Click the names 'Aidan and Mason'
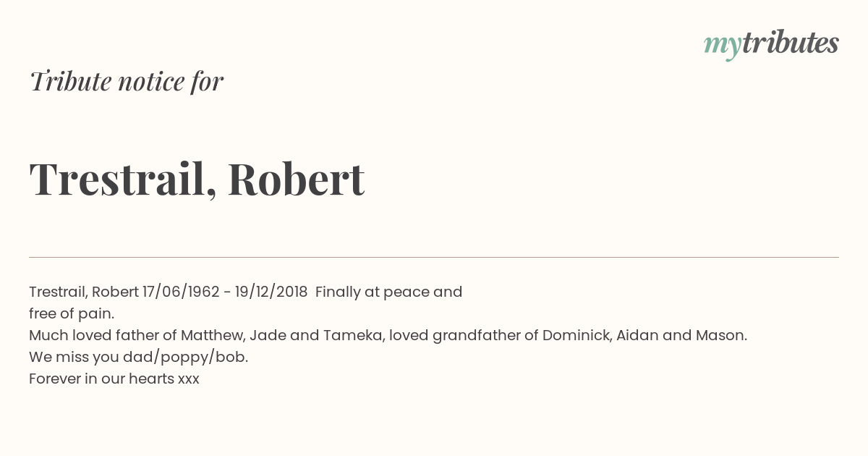 (680, 335)
